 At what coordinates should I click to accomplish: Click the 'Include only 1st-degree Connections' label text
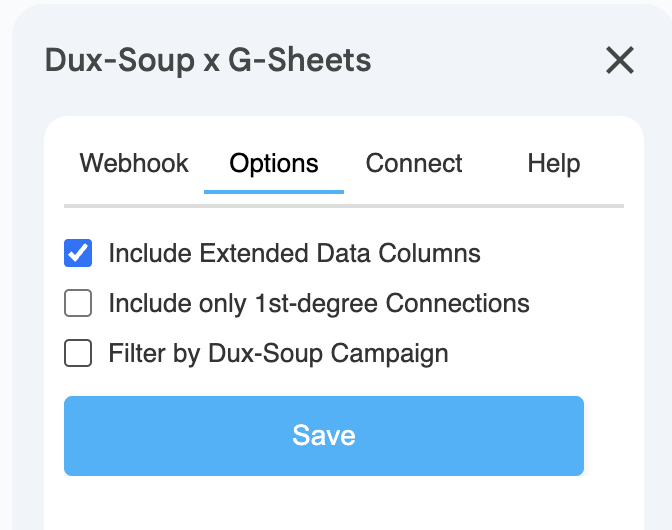click(x=318, y=303)
